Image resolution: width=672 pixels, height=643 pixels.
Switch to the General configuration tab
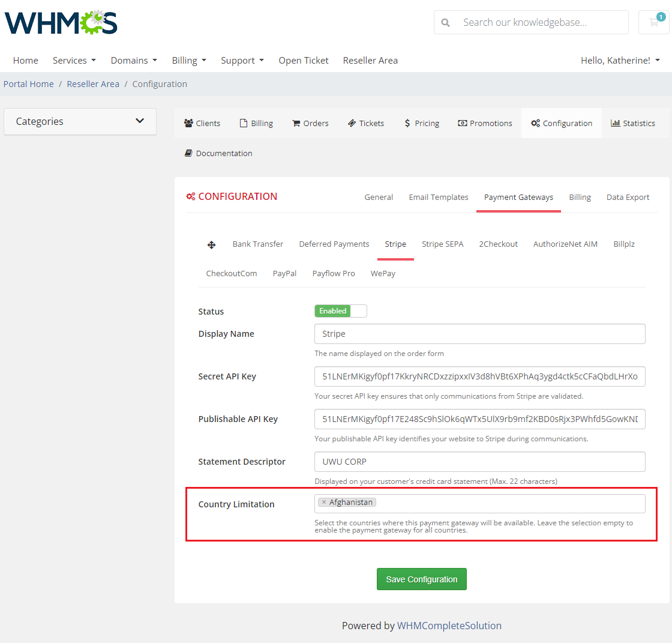(x=379, y=197)
